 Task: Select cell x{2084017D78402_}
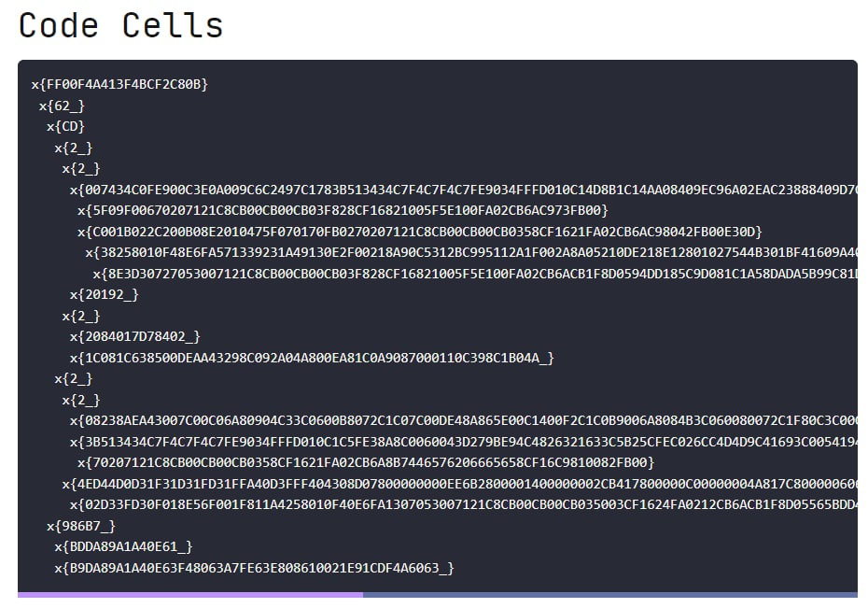coord(134,336)
